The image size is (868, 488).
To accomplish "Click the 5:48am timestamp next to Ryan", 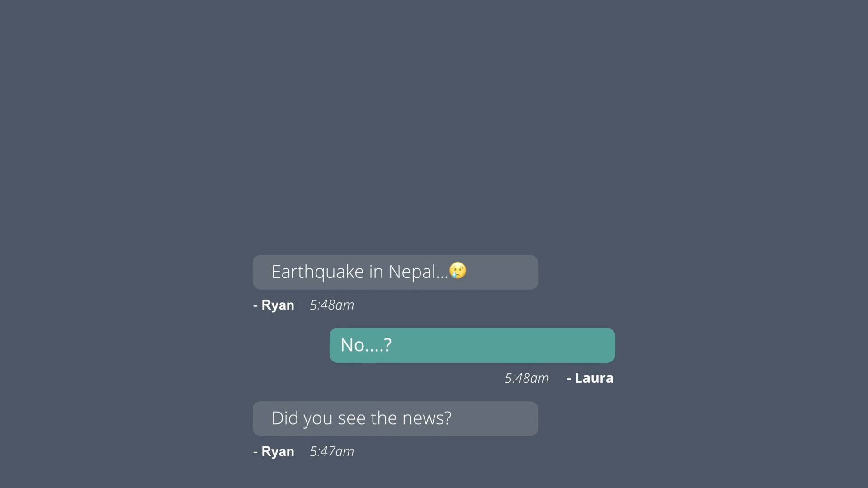I will click(332, 305).
